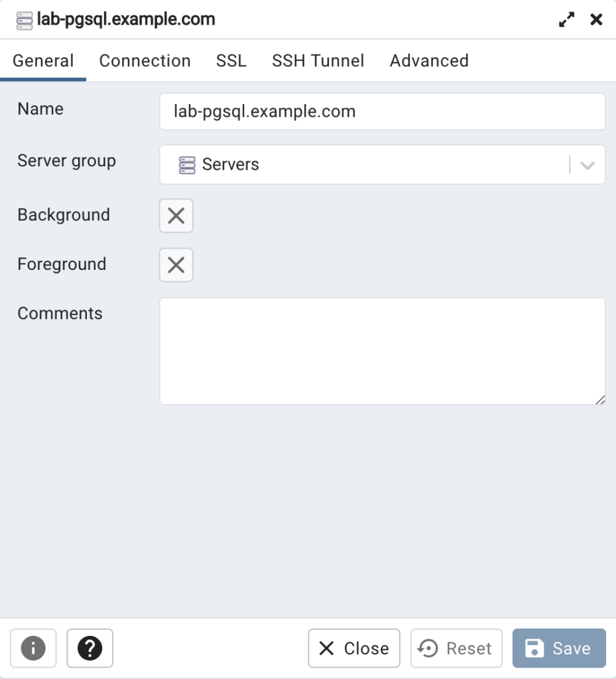Click the save disk icon on the Save button
Screen dimensions: 616x679
point(534,648)
